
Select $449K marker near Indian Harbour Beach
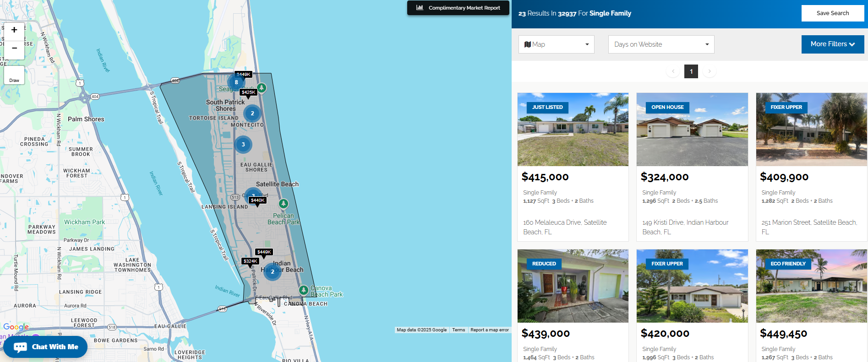coord(264,252)
